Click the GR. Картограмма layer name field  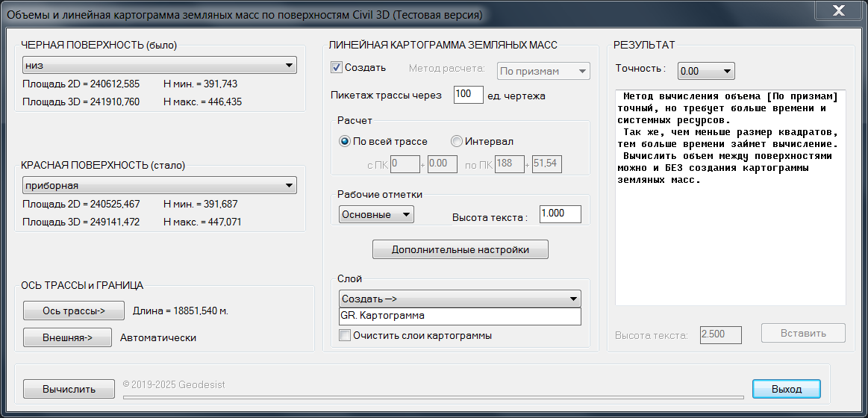[459, 316]
